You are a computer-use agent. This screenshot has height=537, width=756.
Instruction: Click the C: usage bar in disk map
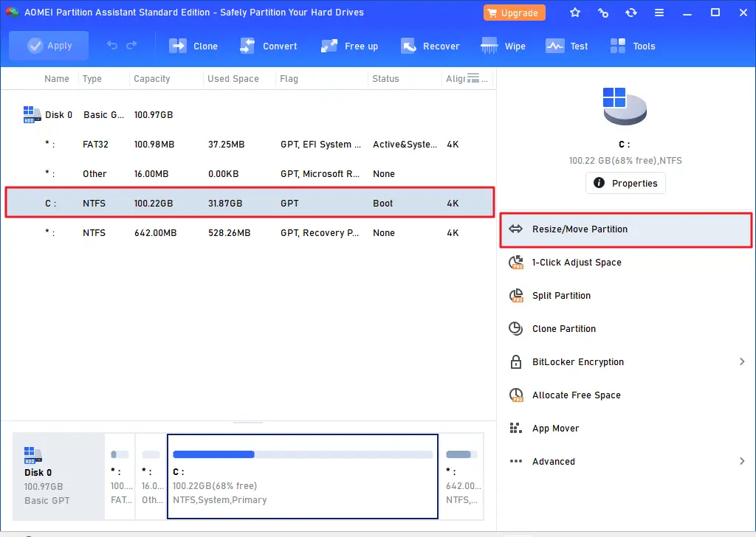(x=302, y=454)
